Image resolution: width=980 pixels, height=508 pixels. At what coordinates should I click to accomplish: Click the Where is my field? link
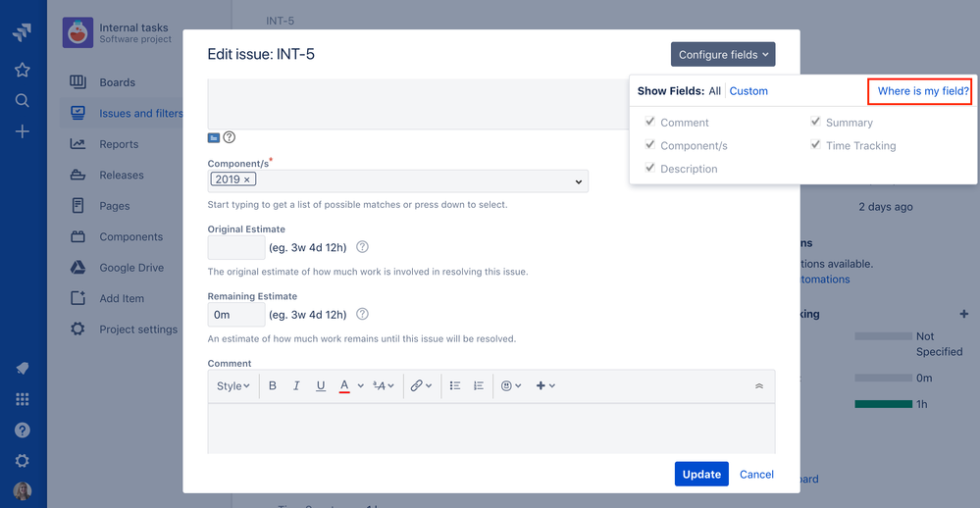[x=923, y=90]
